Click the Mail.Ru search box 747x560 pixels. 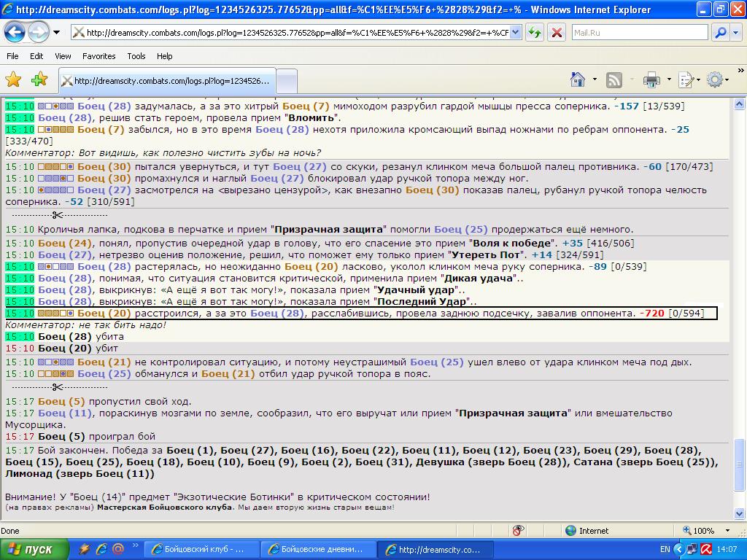[640, 32]
